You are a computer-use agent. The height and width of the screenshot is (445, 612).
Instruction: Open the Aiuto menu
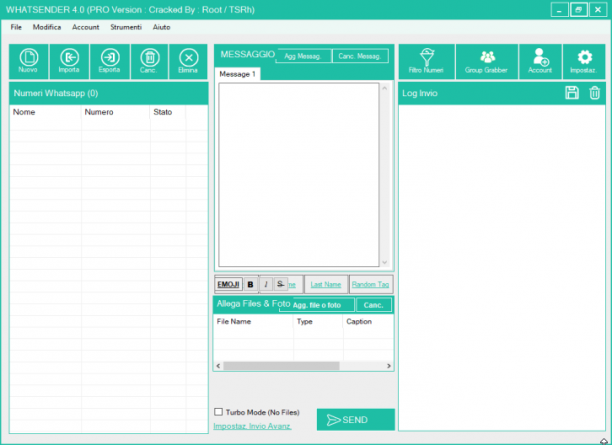[162, 27]
